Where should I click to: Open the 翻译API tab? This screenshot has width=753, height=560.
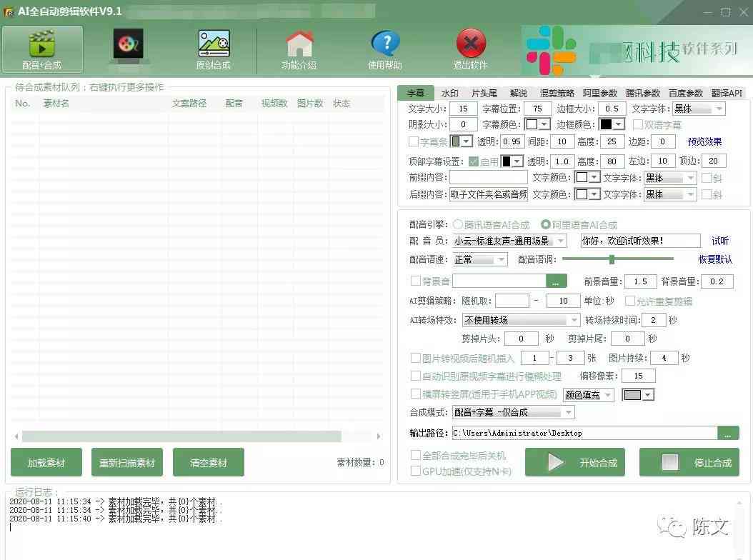[727, 93]
